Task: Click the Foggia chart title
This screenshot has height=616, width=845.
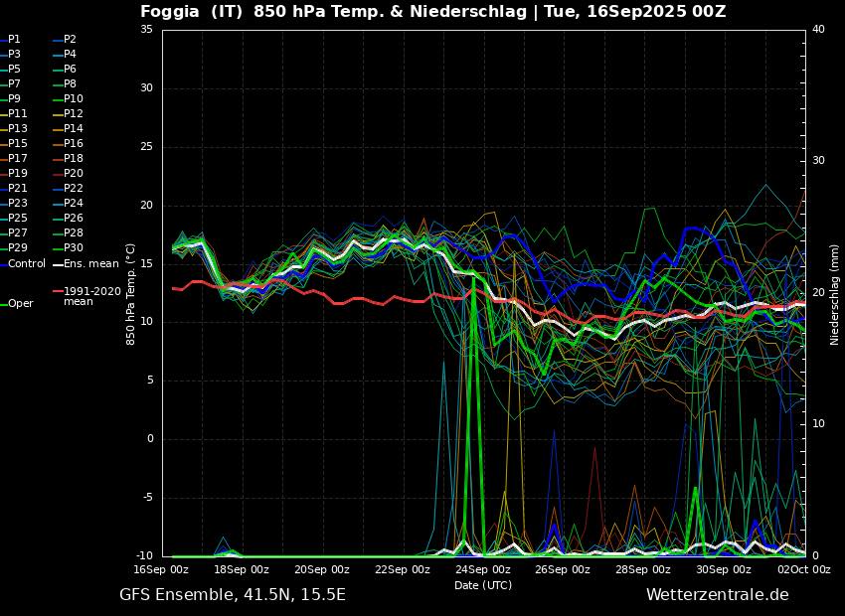Action: 432,12
